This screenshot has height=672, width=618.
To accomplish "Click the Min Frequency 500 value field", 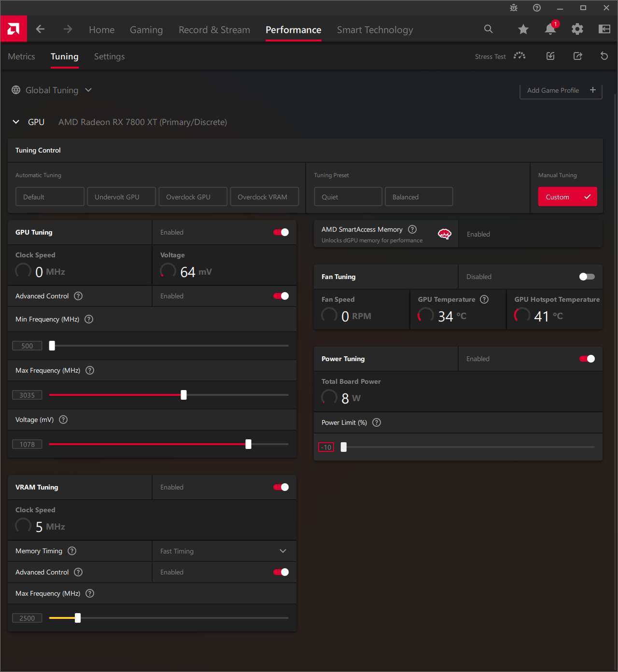I will 27,346.
